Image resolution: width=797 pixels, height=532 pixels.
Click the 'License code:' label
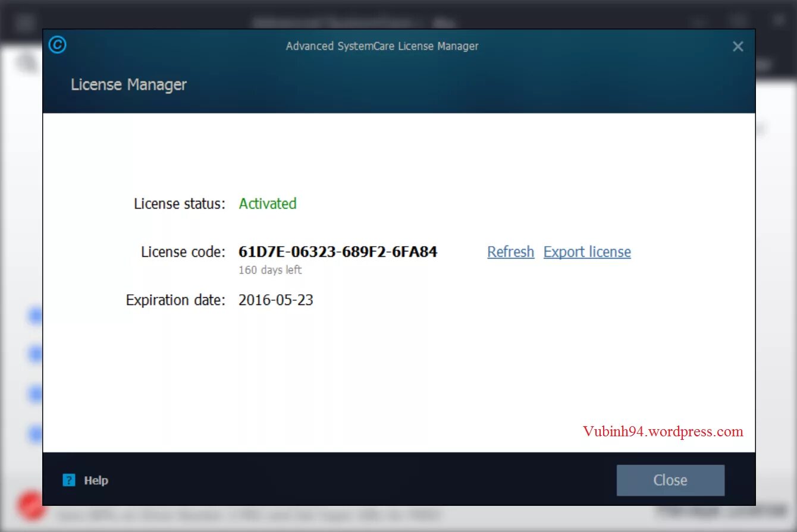[x=183, y=252]
